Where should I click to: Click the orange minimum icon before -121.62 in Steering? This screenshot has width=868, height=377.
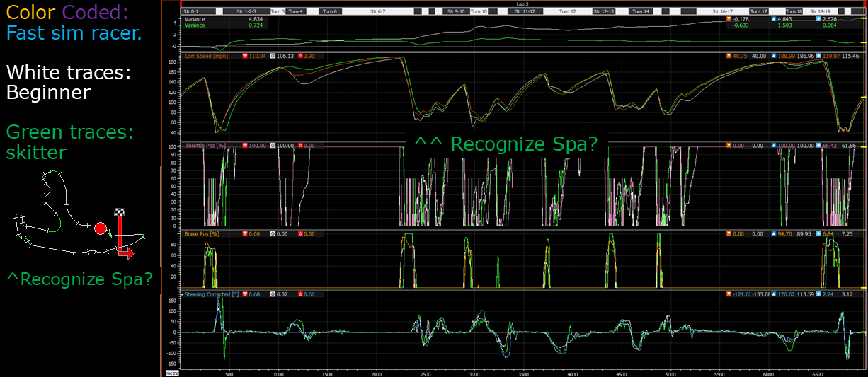pyautogui.click(x=730, y=294)
